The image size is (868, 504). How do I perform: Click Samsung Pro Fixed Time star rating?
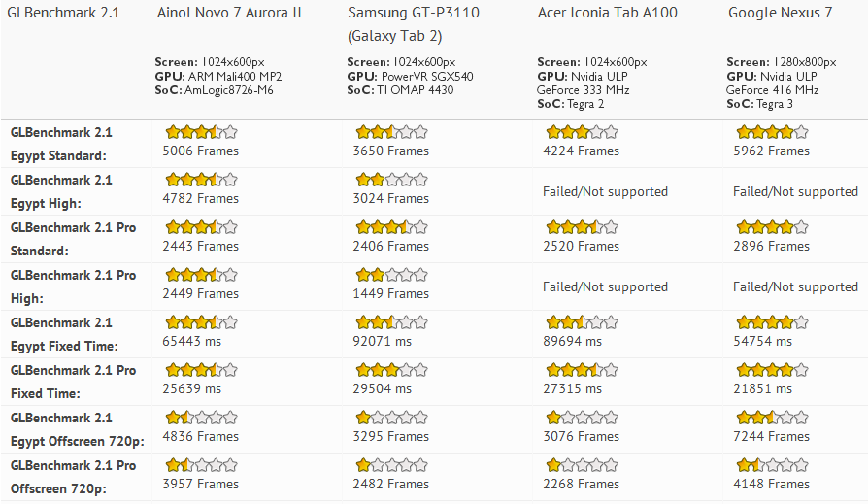coord(391,370)
